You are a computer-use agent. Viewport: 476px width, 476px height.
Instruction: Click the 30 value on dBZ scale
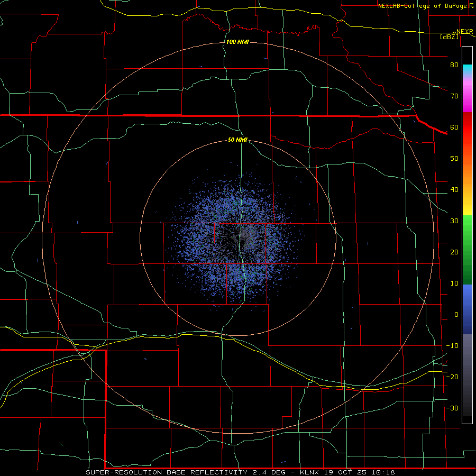[454, 221]
